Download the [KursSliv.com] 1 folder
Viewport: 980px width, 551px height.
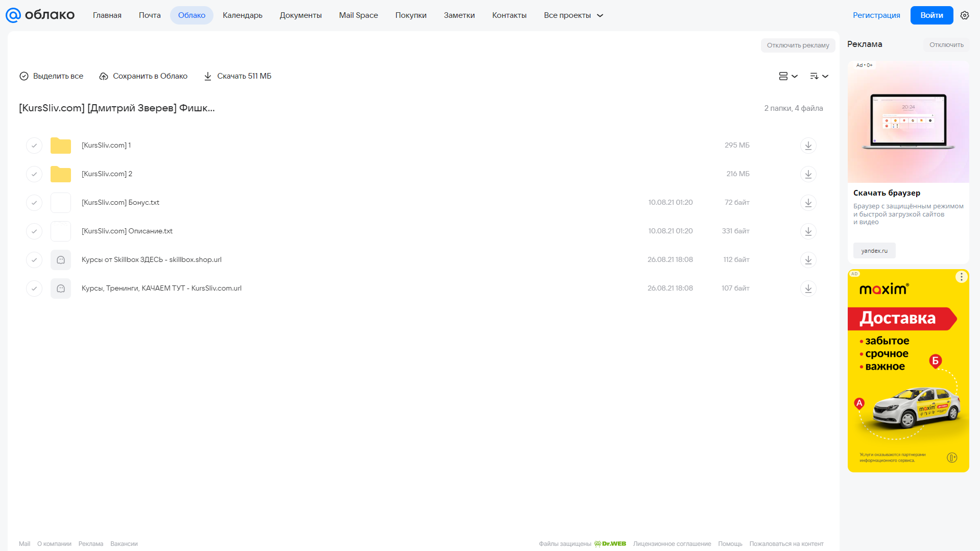tap(808, 146)
